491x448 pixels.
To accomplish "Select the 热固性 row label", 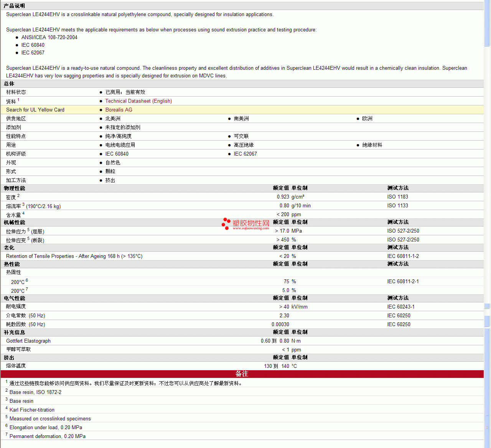I will 13,272.
